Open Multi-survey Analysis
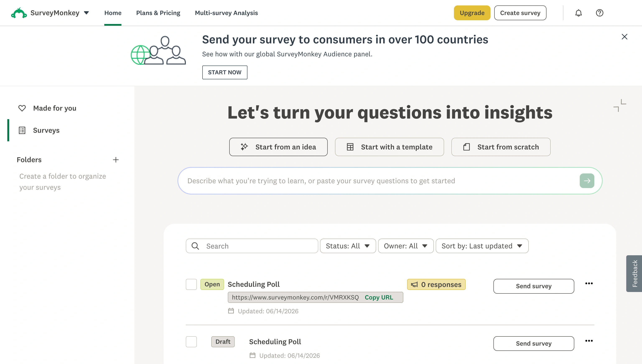Screen dimensions: 642x364 click(x=226, y=13)
